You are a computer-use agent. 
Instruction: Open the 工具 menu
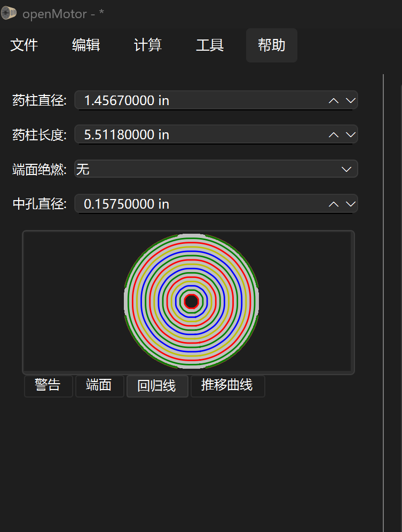pos(209,45)
